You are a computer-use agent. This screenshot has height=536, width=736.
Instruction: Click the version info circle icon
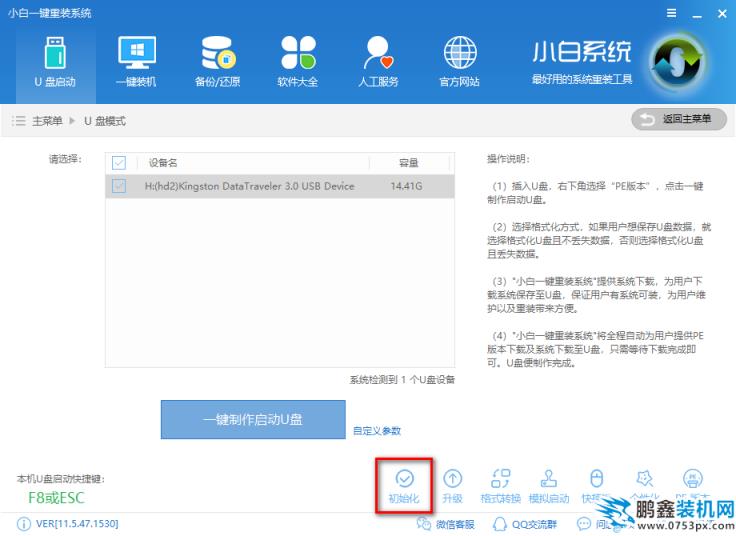pyautogui.click(x=23, y=524)
